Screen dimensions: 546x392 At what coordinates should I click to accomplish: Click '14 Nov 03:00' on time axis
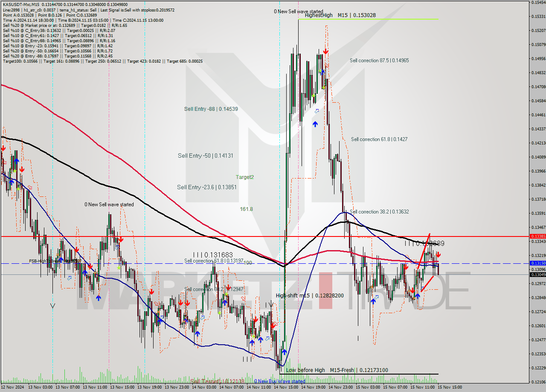[204, 387]
